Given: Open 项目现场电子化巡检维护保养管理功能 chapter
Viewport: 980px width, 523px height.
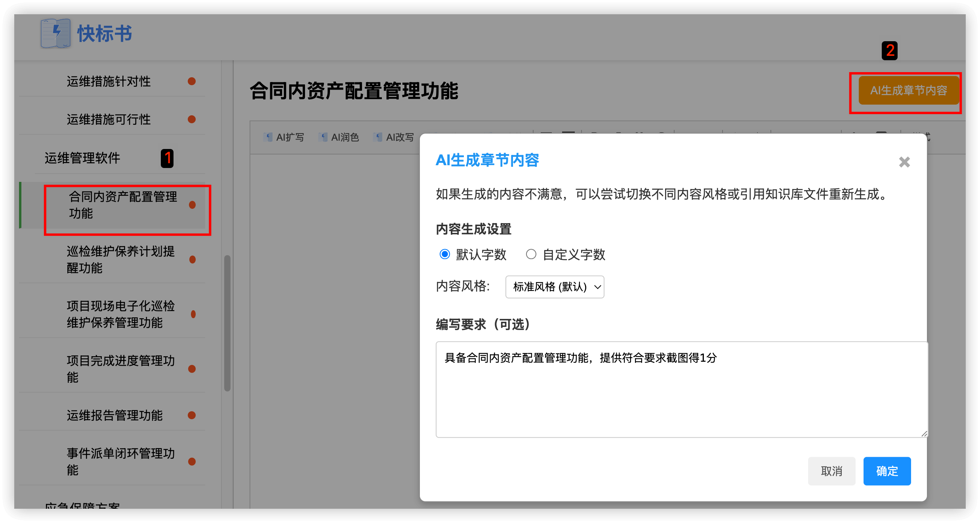Looking at the screenshot, I should 121,314.
